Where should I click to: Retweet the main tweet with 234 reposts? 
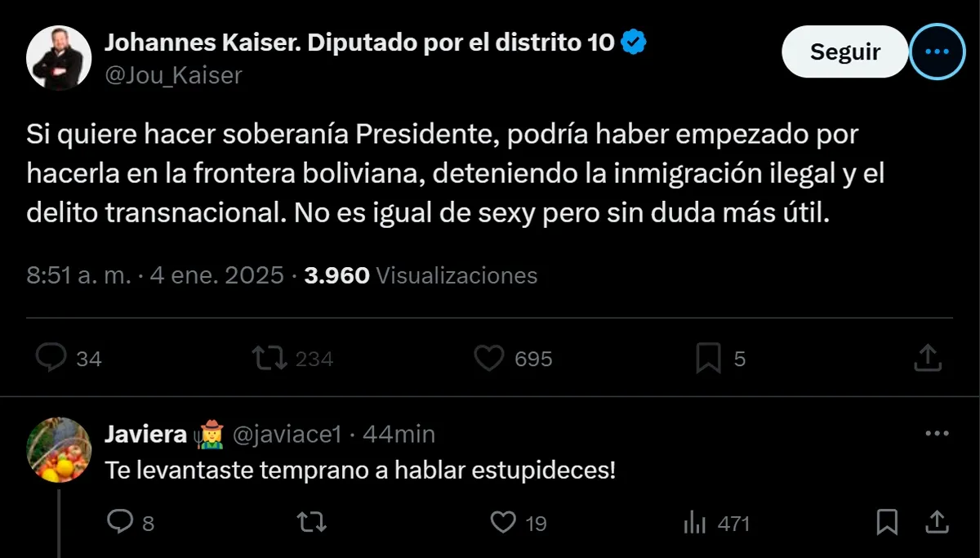269,358
